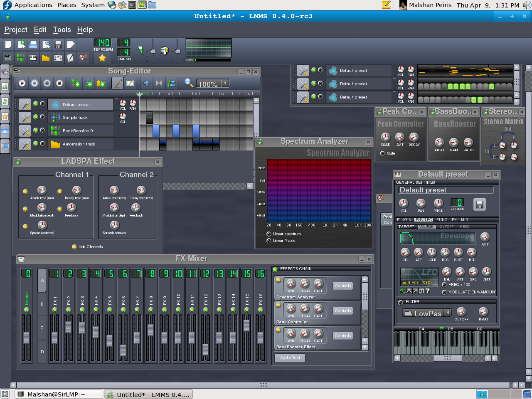Save the project with the floppy disk icon
Screen dimensions: 532x399
(x=58, y=44)
